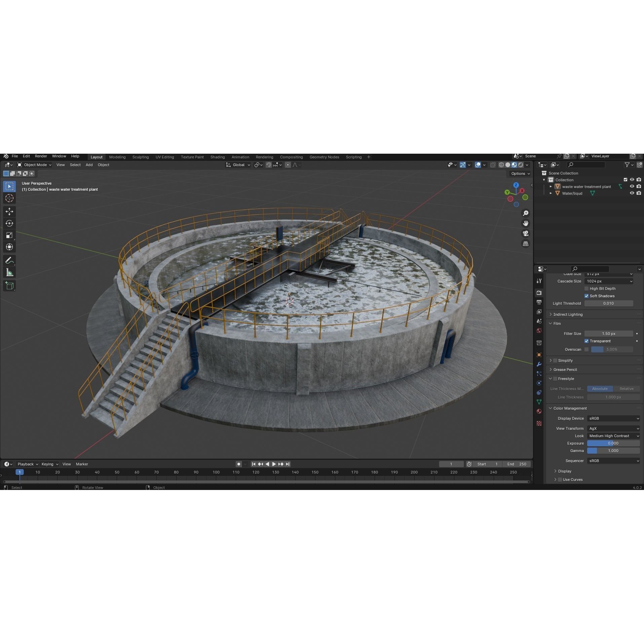The width and height of the screenshot is (644, 644).
Task: Expand the Indirect Lighting section
Action: coord(568,314)
